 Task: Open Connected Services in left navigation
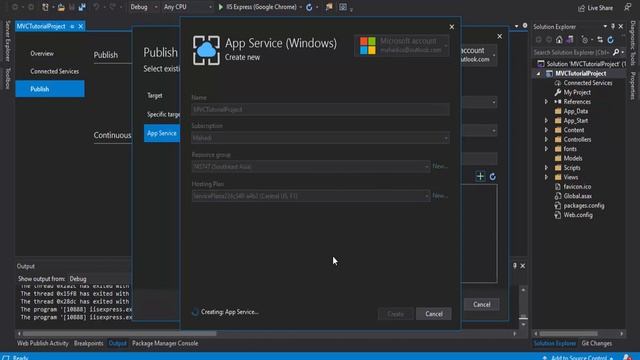click(x=54, y=71)
